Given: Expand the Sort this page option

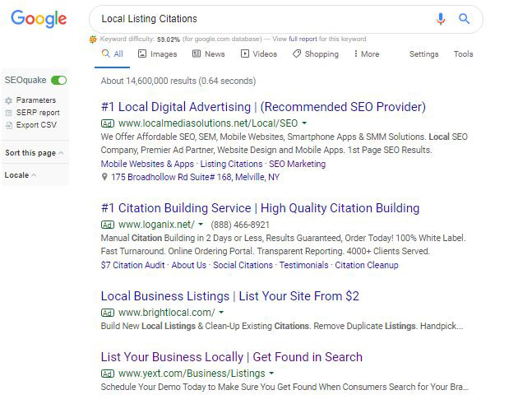Looking at the screenshot, I should [35, 153].
